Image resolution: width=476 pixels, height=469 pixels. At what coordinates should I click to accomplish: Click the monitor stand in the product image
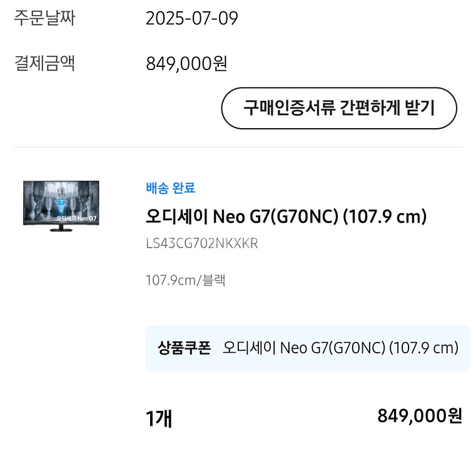point(61,228)
